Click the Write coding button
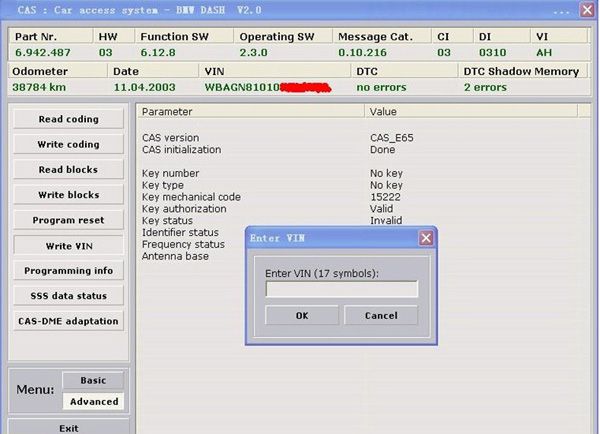Screen dimensions: 600x434 click(68, 144)
